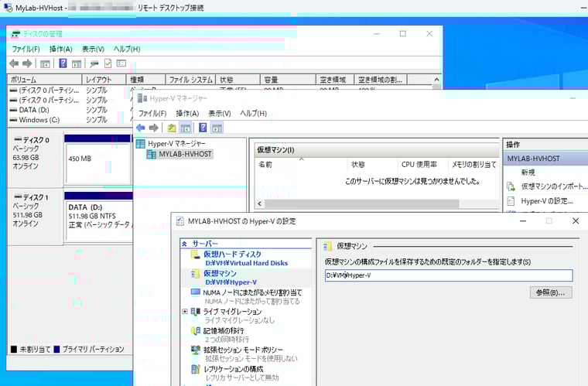The image size is (588, 386).
Task: Minimize the Hyper-V settings dialog
Action: (523, 221)
